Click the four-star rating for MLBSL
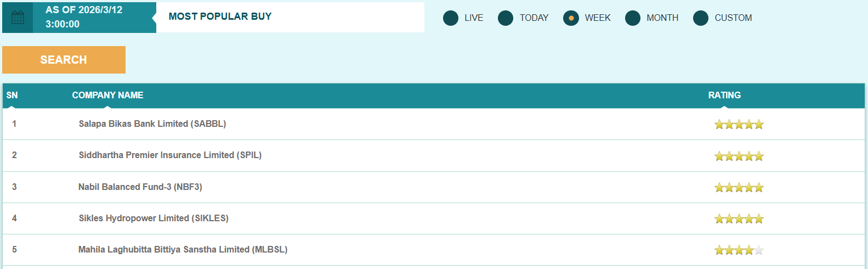 coord(739,250)
